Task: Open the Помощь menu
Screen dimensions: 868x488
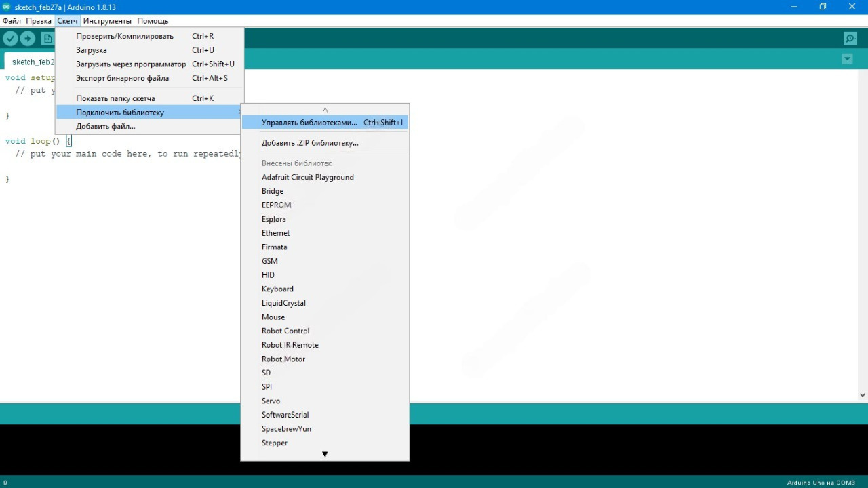Action: [153, 21]
